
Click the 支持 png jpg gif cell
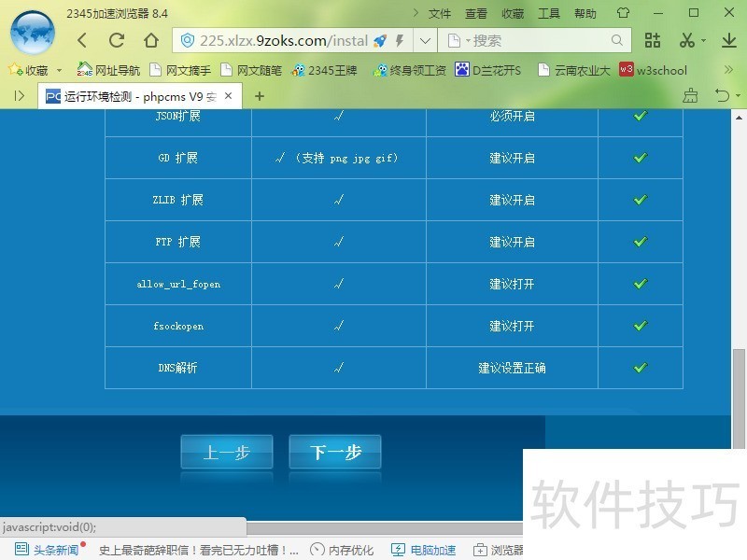point(337,158)
